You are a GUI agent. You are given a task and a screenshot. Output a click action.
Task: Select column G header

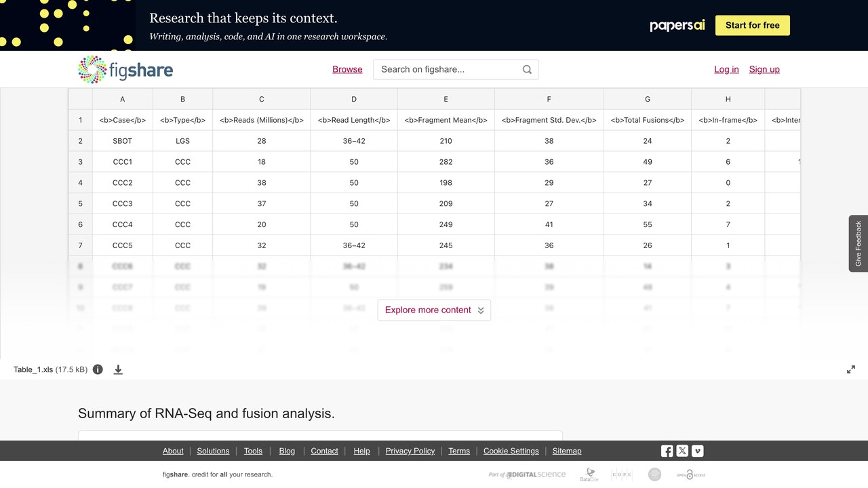648,99
